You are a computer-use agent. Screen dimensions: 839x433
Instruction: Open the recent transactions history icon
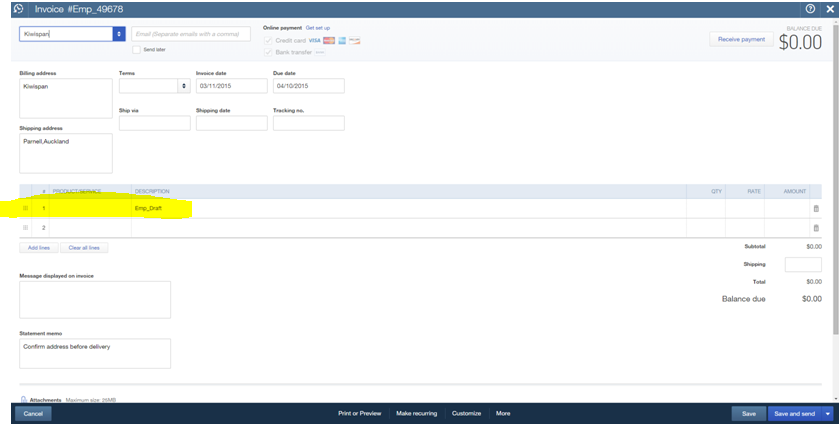(x=18, y=9)
